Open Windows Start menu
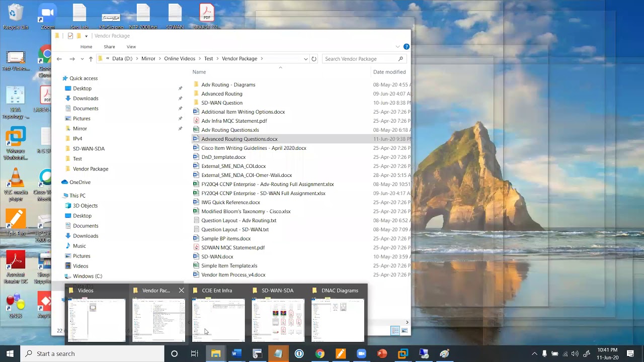 coord(10,353)
